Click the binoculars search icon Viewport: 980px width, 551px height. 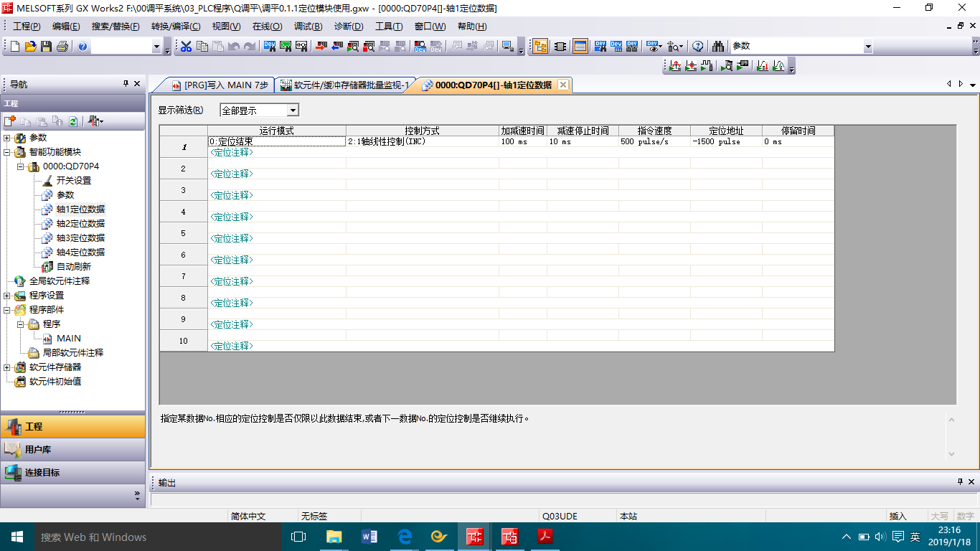coord(718,47)
